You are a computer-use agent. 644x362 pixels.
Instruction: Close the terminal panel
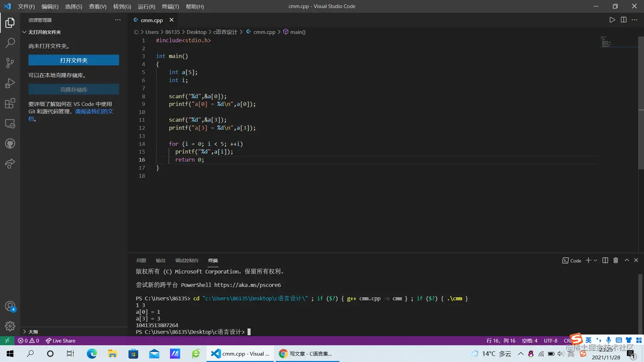point(636,260)
